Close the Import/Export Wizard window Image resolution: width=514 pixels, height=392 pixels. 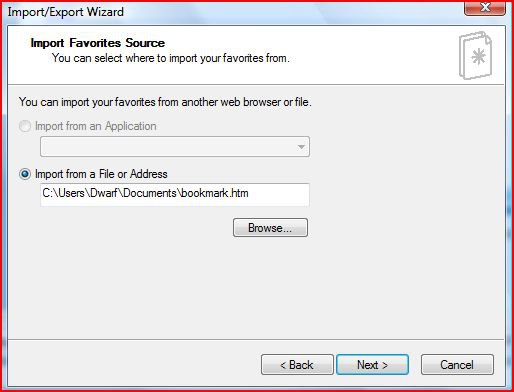click(x=485, y=7)
